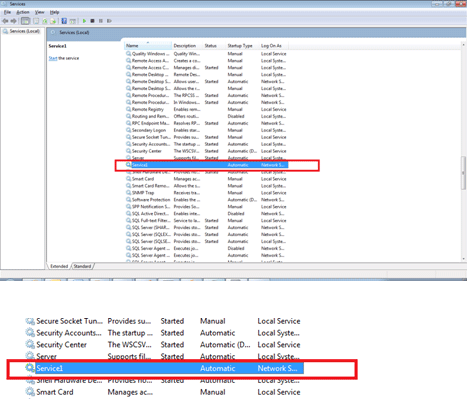Click the gear icon beside SPP Notification S...
This screenshot has width=467, height=399.
click(x=128, y=206)
